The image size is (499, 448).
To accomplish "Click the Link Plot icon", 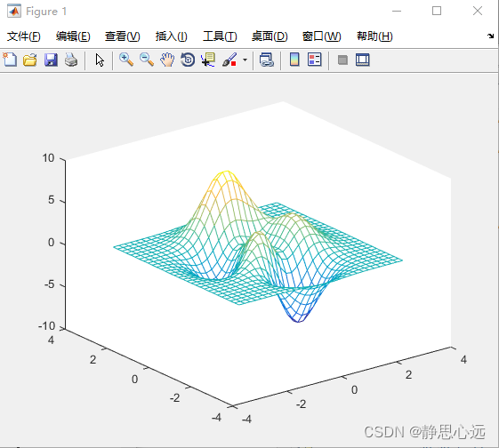I will [267, 60].
